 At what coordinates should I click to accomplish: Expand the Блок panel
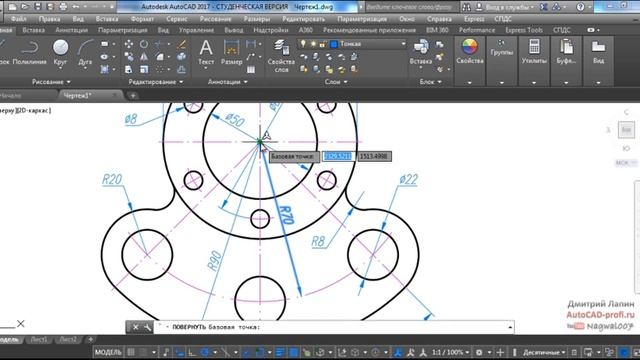(x=431, y=82)
